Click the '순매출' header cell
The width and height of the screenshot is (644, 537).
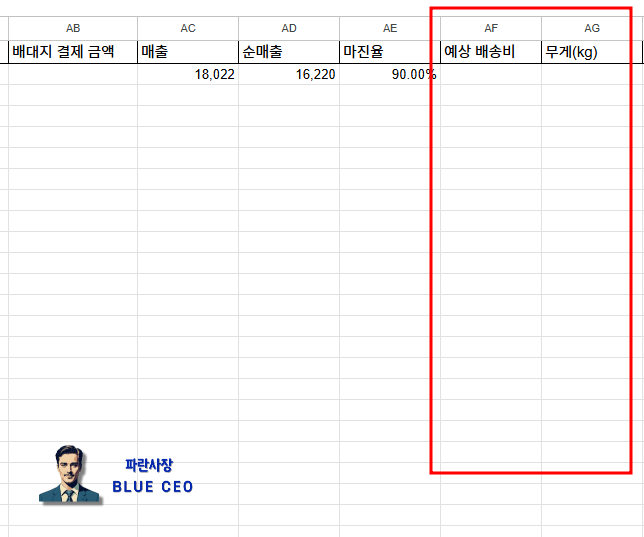coord(289,52)
